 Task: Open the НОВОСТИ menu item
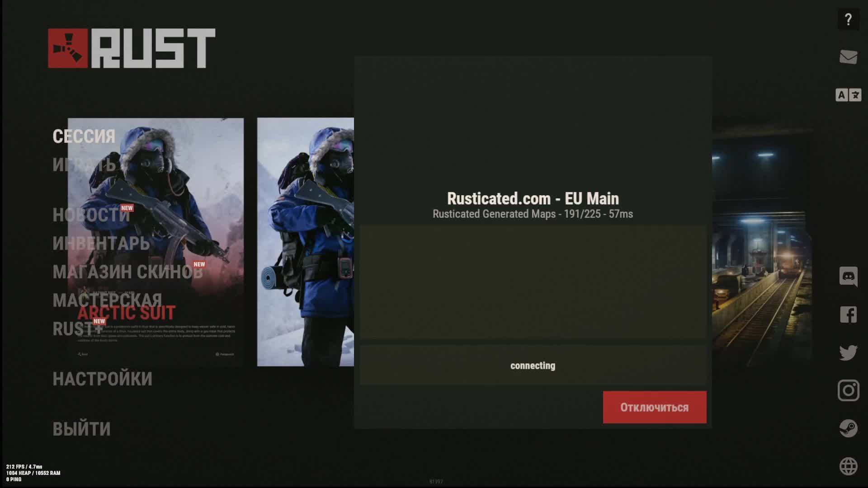pyautogui.click(x=91, y=215)
